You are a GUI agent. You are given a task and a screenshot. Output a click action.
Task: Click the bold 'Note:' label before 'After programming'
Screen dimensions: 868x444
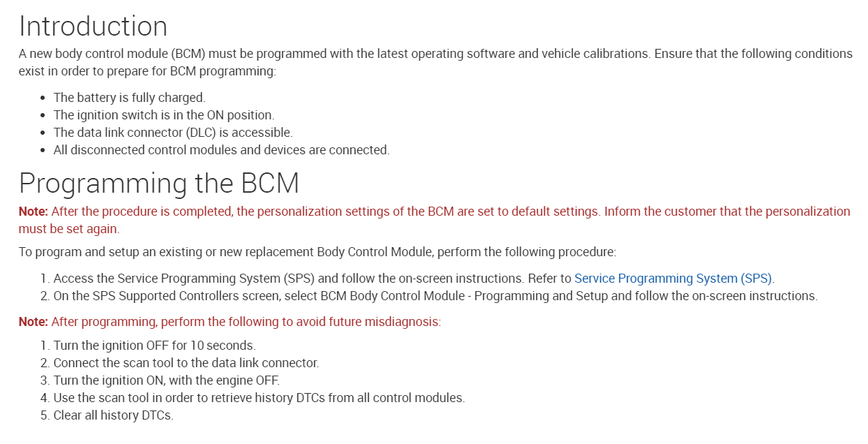pyautogui.click(x=34, y=322)
